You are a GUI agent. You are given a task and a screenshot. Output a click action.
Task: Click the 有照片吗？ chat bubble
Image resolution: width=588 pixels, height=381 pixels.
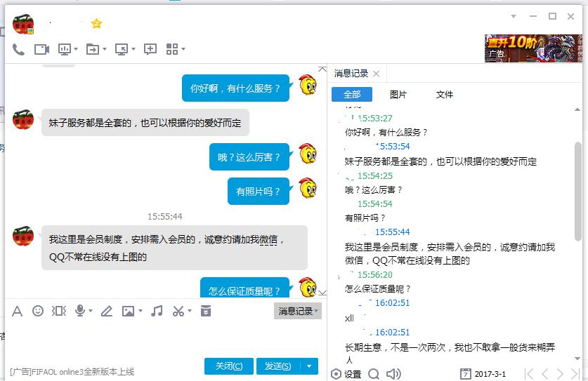259,191
